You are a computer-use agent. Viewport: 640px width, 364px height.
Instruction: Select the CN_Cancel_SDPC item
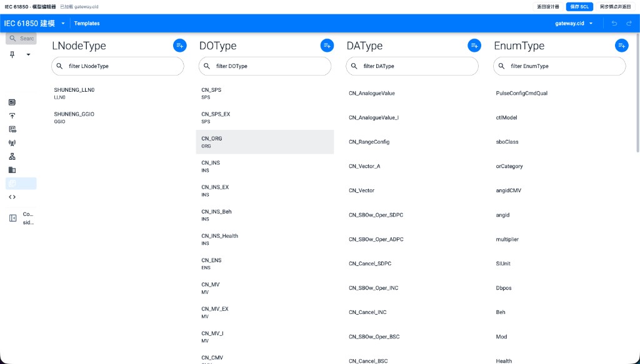[x=412, y=263]
